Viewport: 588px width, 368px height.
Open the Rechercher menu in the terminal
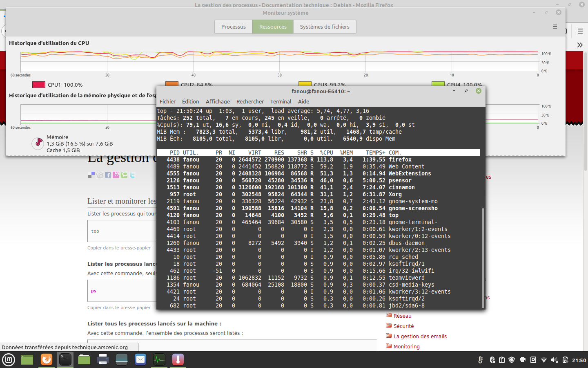[x=250, y=102]
